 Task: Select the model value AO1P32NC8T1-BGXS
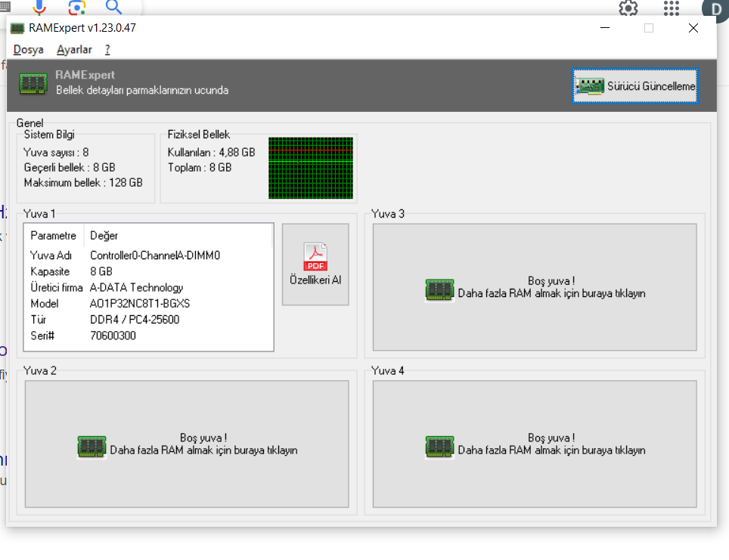(x=139, y=304)
